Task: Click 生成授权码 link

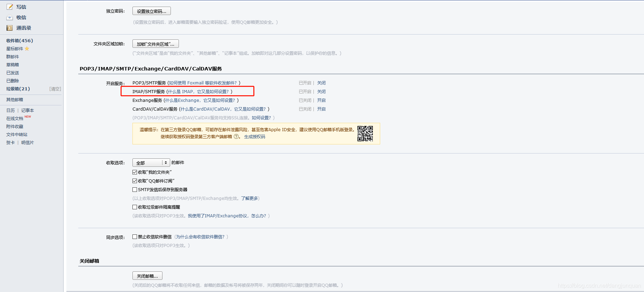Action: pos(255,137)
